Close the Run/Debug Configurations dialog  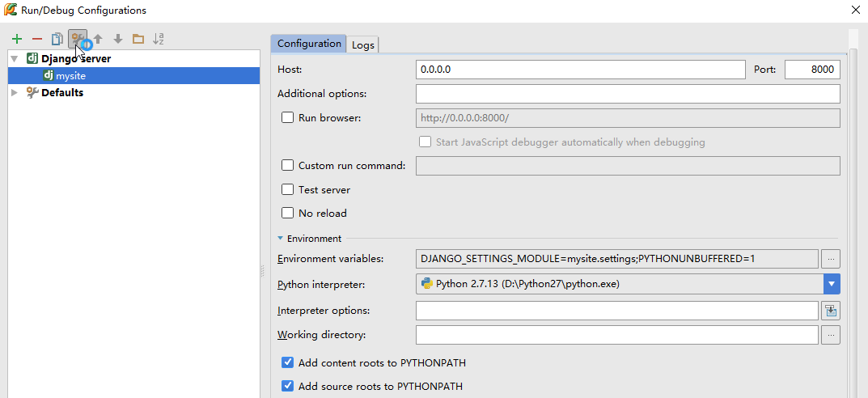click(855, 10)
